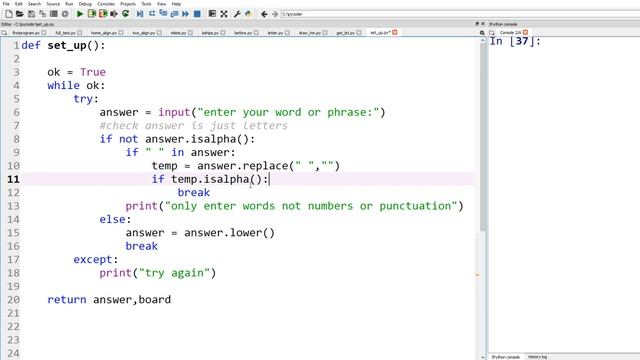This screenshot has height=360, width=640.
Task: Switch to the letter.py tab
Action: pyautogui.click(x=275, y=33)
